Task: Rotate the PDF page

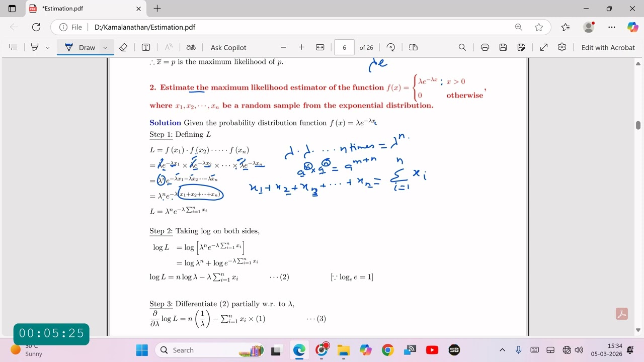Action: point(391,47)
